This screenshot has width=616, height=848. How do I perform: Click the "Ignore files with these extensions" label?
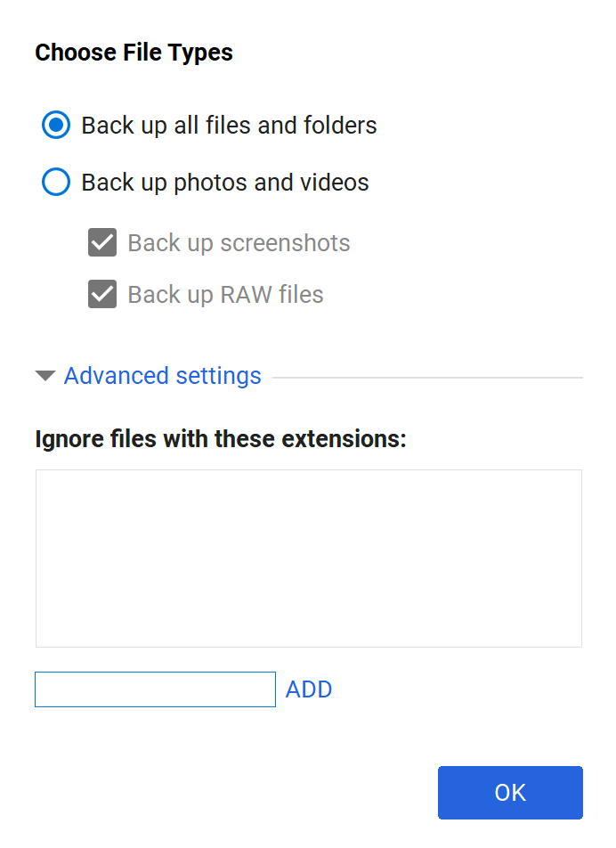[x=220, y=439]
